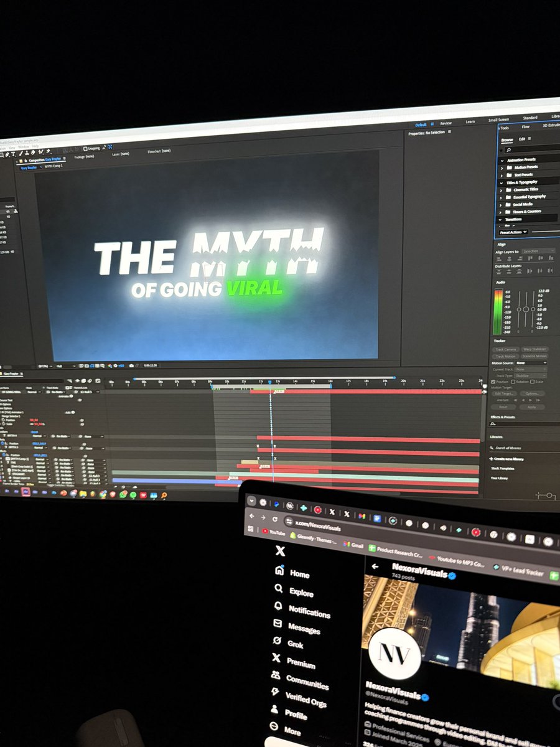Expand Cinematic Titles folder
This screenshot has width=560, height=747.
click(x=502, y=189)
